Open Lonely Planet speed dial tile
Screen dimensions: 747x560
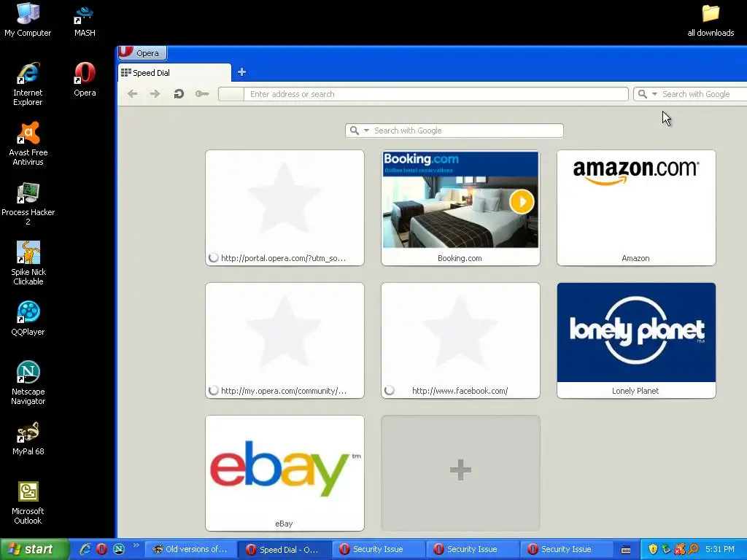pyautogui.click(x=636, y=341)
